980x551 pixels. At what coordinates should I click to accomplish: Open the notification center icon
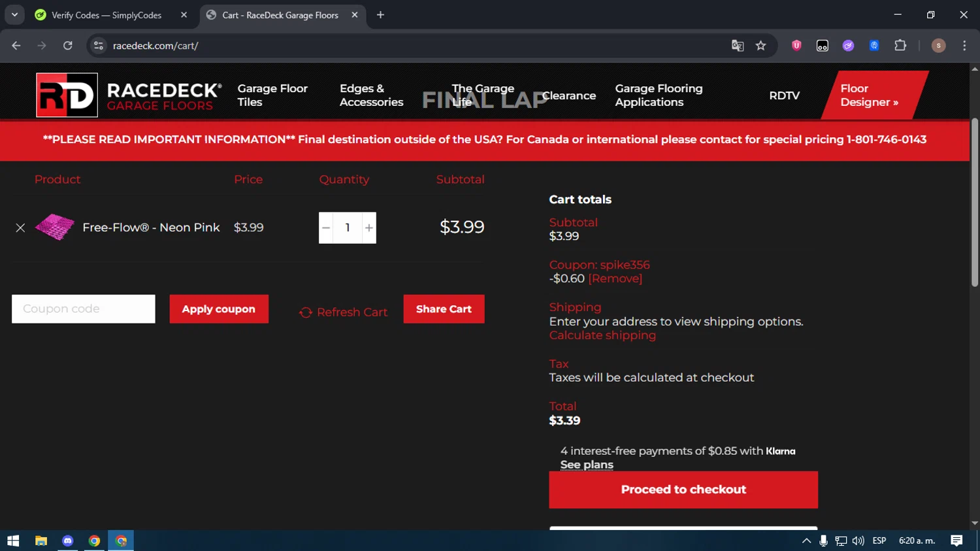click(956, 541)
